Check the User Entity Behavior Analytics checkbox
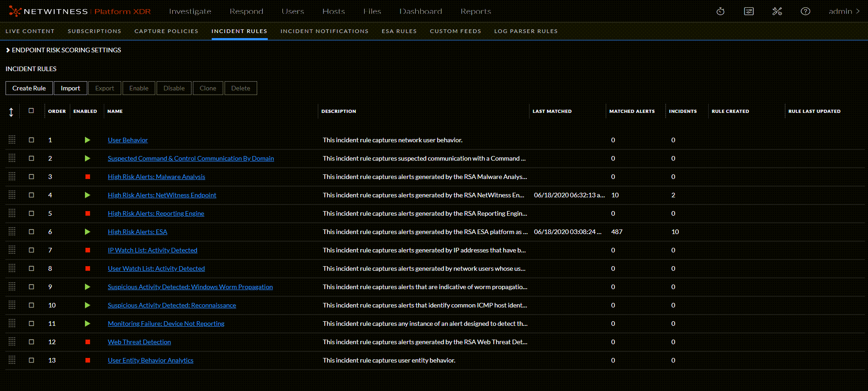 pyautogui.click(x=31, y=360)
